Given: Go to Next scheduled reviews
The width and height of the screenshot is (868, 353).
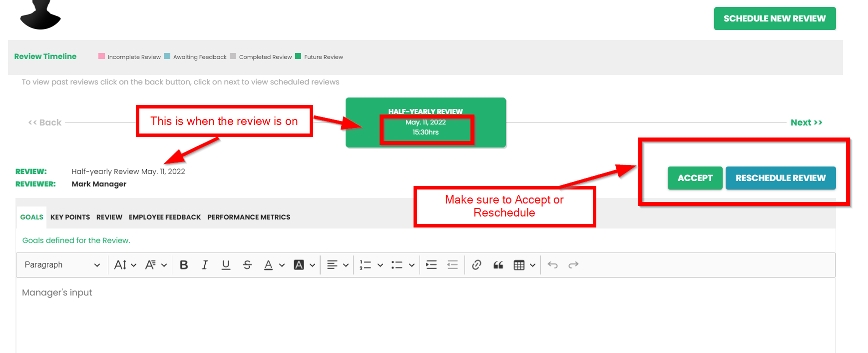Looking at the screenshot, I should click(x=806, y=122).
